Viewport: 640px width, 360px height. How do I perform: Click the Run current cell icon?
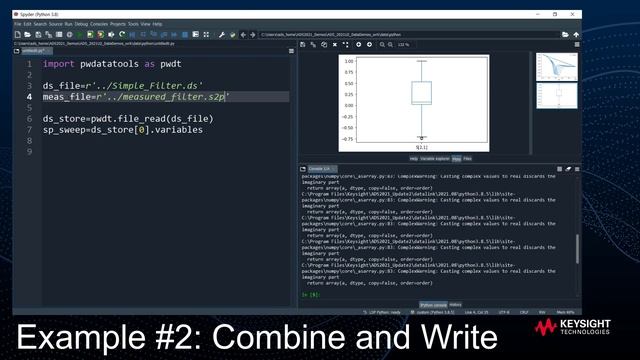click(90, 35)
